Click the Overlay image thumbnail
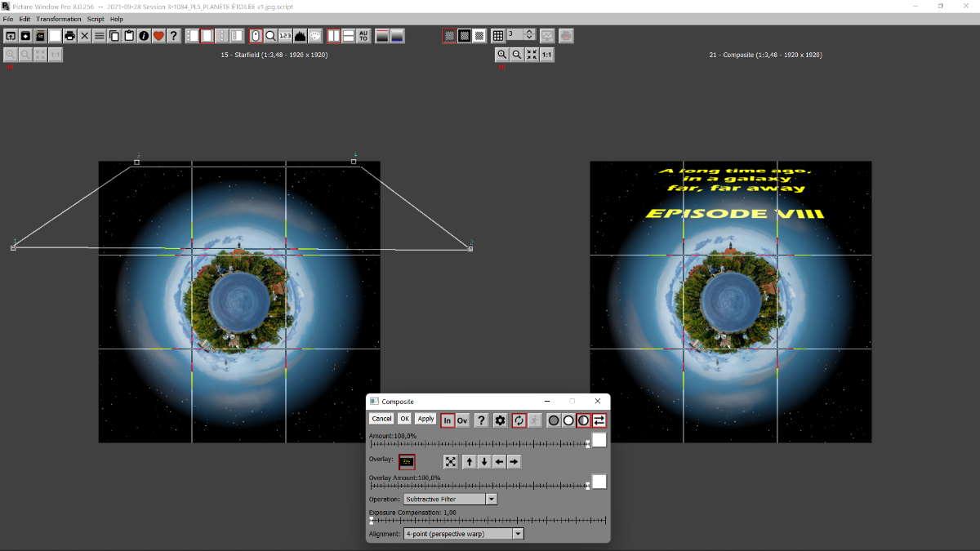This screenshot has height=551, width=980. tap(407, 462)
